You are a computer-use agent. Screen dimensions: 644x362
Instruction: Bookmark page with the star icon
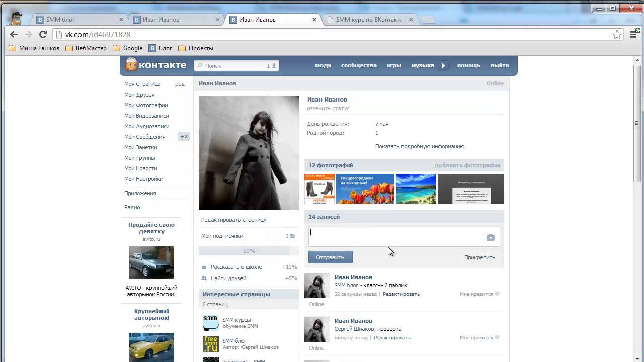point(617,35)
